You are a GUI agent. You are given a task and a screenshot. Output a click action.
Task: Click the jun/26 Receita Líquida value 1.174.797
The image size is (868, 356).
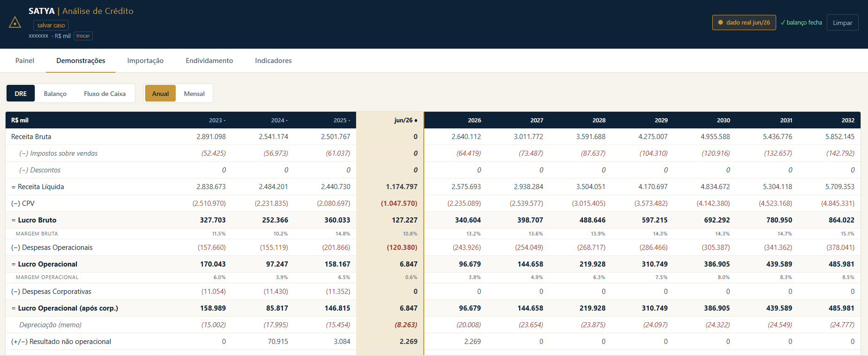[x=402, y=187]
